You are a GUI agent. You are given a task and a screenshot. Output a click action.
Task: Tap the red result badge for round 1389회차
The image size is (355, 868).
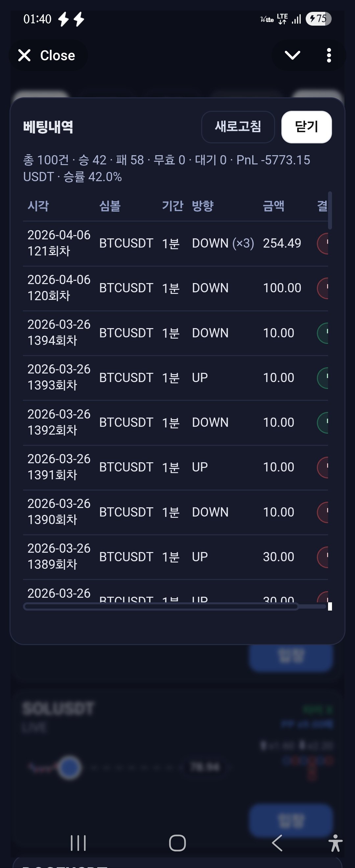coord(323,557)
